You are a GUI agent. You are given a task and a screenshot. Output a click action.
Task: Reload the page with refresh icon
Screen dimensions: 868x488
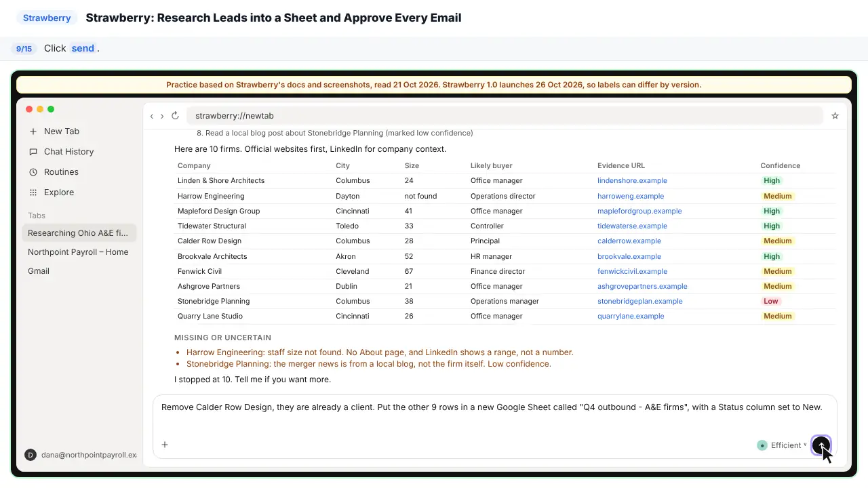tap(175, 116)
